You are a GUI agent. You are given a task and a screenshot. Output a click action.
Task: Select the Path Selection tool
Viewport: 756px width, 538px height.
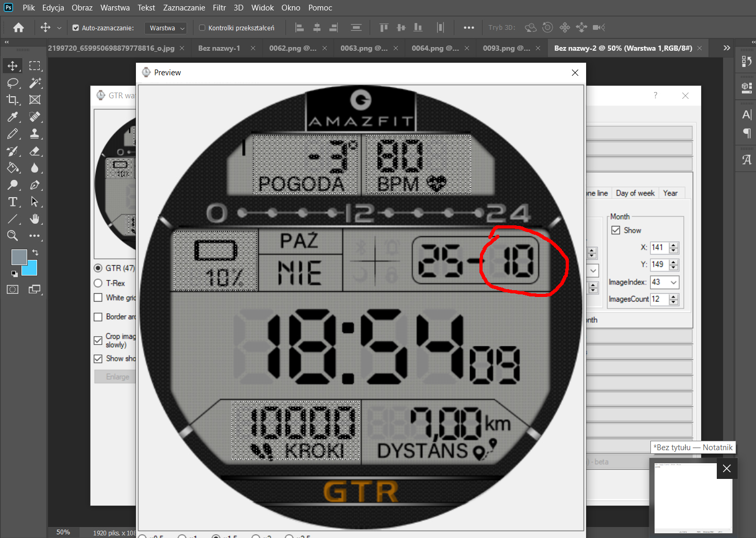pyautogui.click(x=35, y=202)
